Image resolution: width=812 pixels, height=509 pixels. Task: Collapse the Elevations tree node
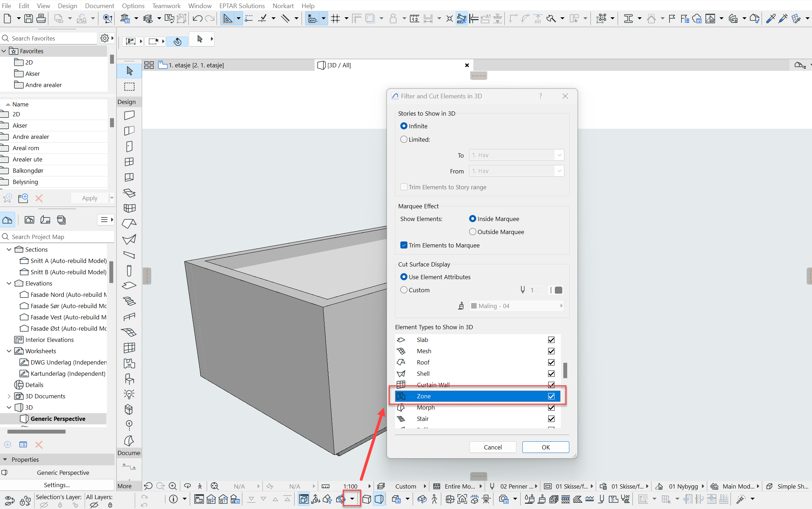(9, 283)
